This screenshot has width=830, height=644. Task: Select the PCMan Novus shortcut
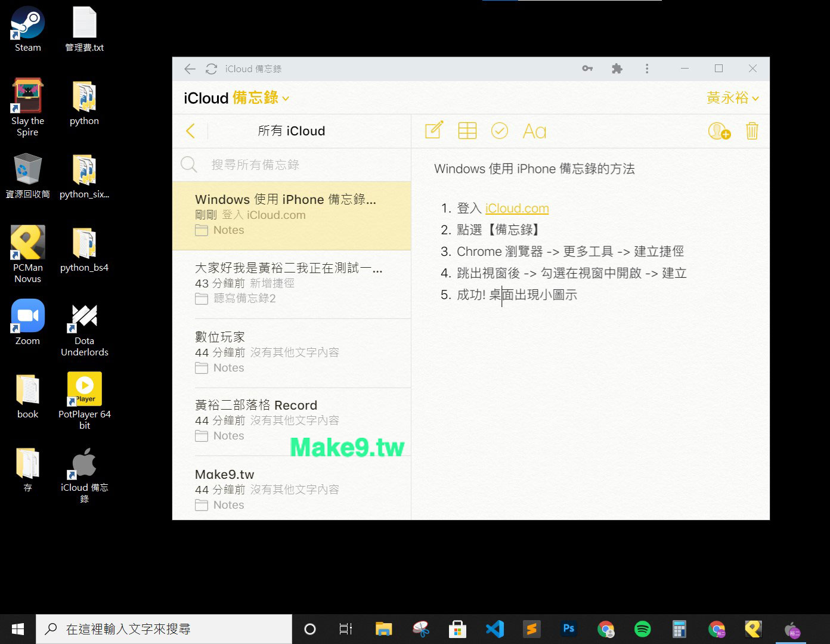28,255
